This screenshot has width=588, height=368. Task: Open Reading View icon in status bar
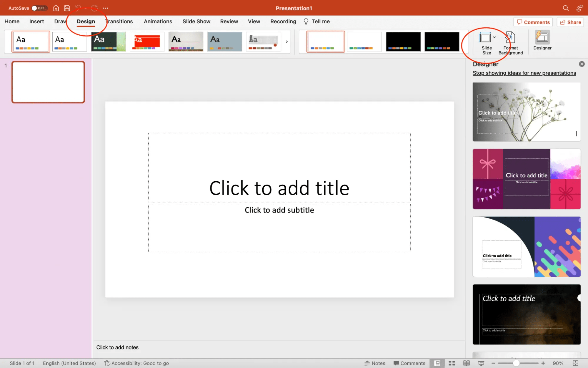click(x=466, y=363)
